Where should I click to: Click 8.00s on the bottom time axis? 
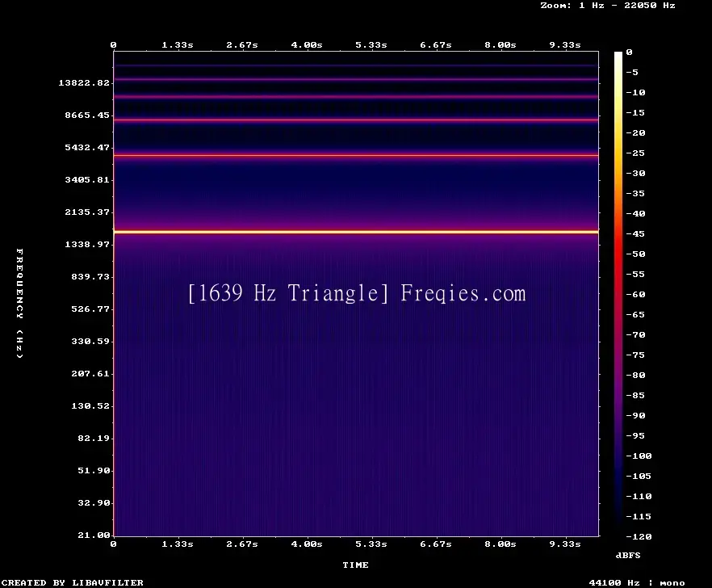tap(500, 544)
